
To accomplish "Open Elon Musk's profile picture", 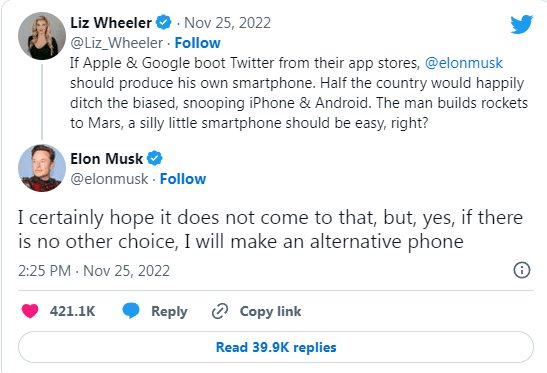I will point(42,168).
